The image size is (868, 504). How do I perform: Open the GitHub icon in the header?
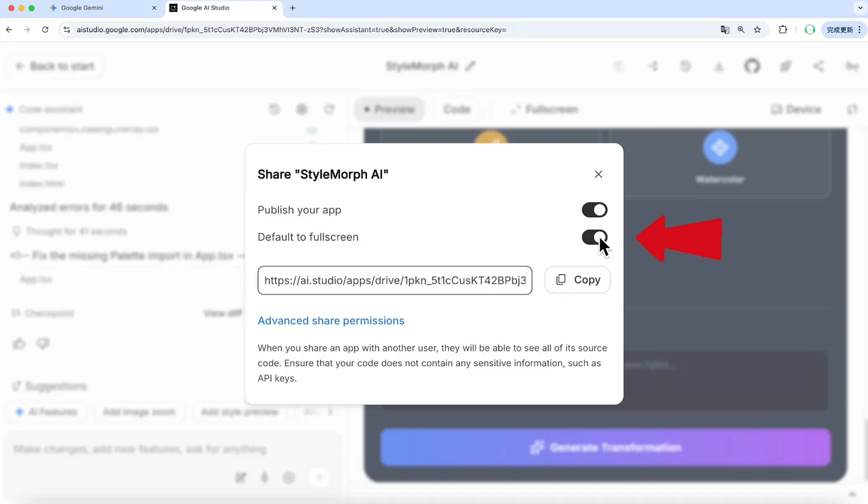pyautogui.click(x=752, y=66)
